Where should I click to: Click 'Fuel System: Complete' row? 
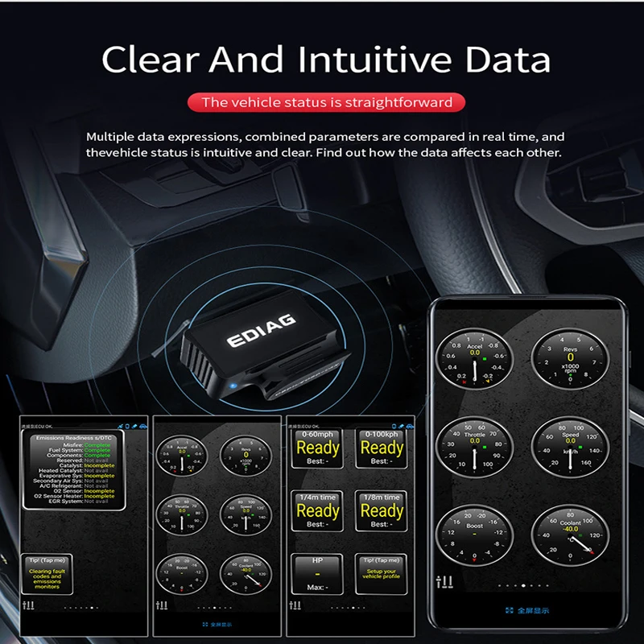coord(79,450)
